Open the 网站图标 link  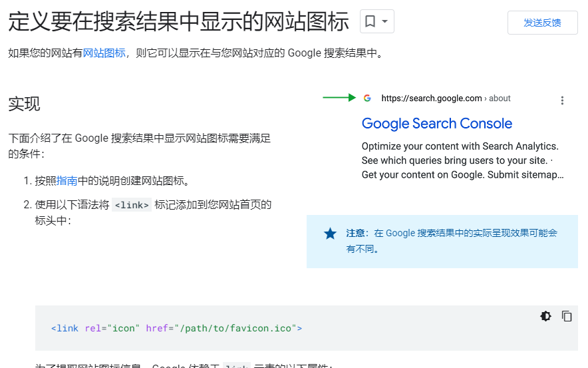point(104,53)
